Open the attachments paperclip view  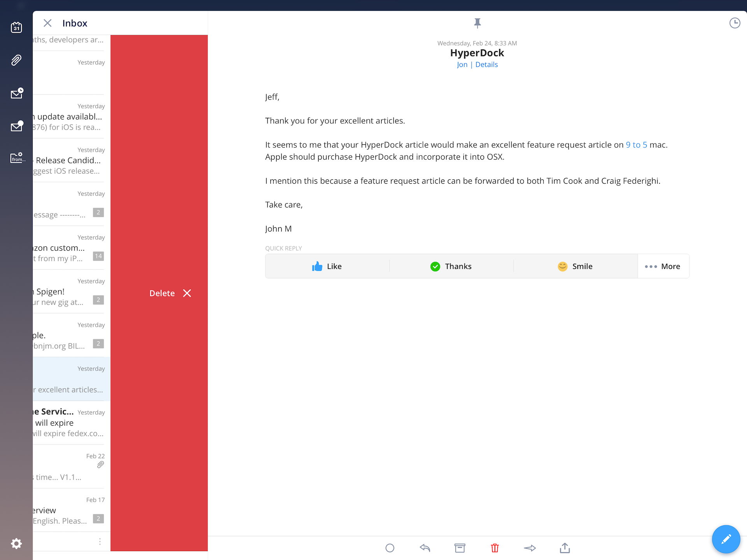[16, 60]
